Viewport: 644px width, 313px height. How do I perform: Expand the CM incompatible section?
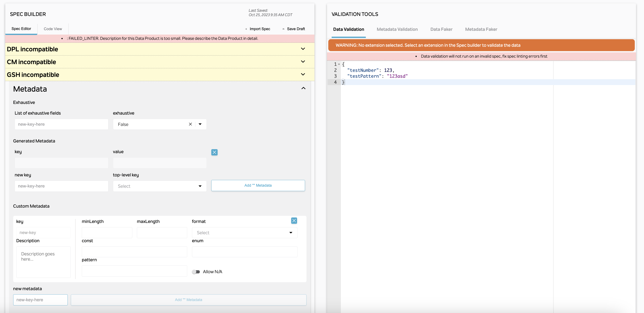[303, 62]
